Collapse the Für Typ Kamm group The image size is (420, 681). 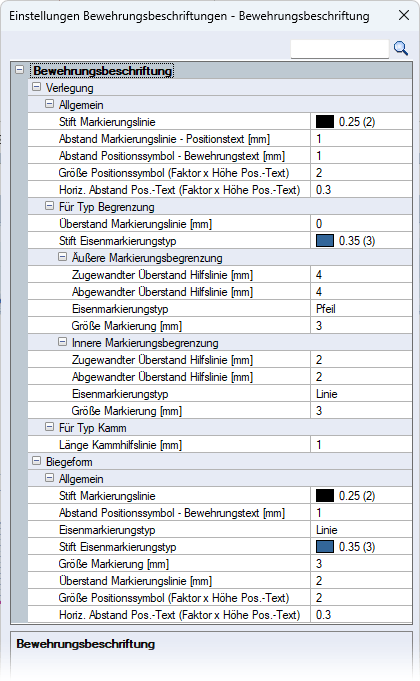(x=50, y=427)
